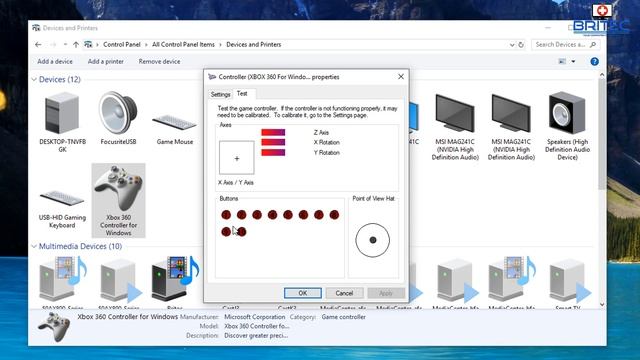Switch to the Settings tab
This screenshot has width=640, height=360.
click(x=220, y=94)
